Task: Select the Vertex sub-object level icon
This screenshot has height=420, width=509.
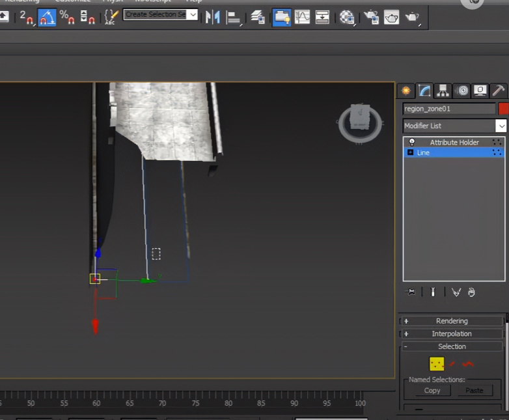Action: 437,364
